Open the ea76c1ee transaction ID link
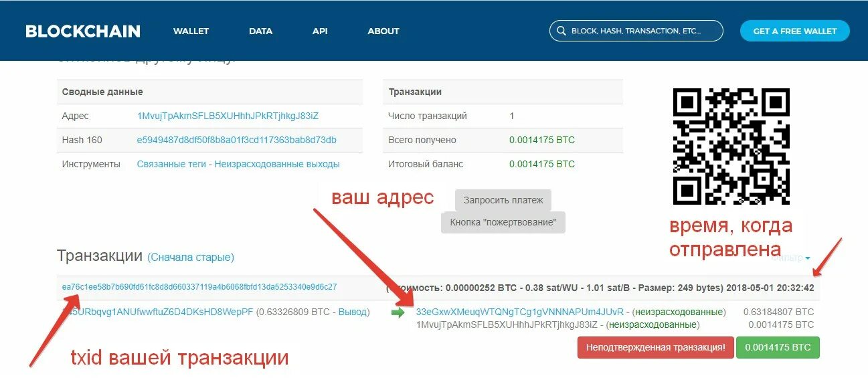This screenshot has height=386, width=868. pos(199,287)
